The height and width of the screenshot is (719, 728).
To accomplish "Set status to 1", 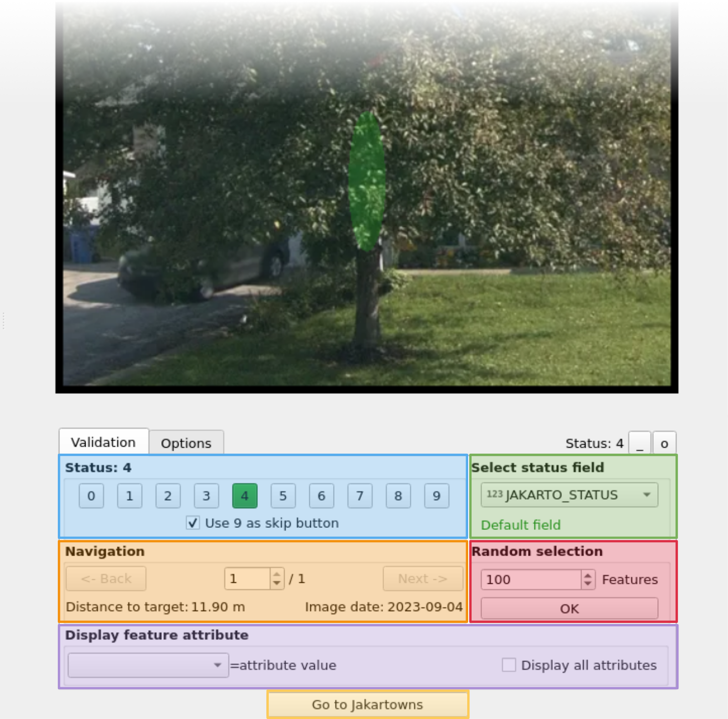I will [130, 496].
